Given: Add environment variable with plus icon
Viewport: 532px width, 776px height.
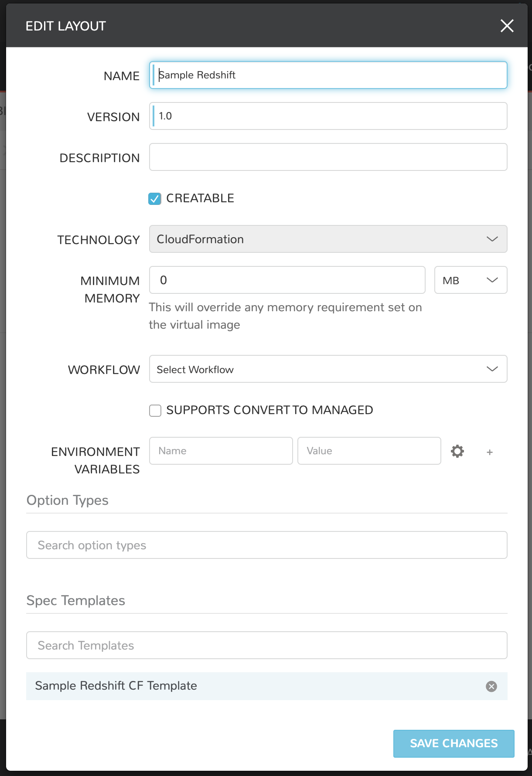Looking at the screenshot, I should (x=490, y=452).
